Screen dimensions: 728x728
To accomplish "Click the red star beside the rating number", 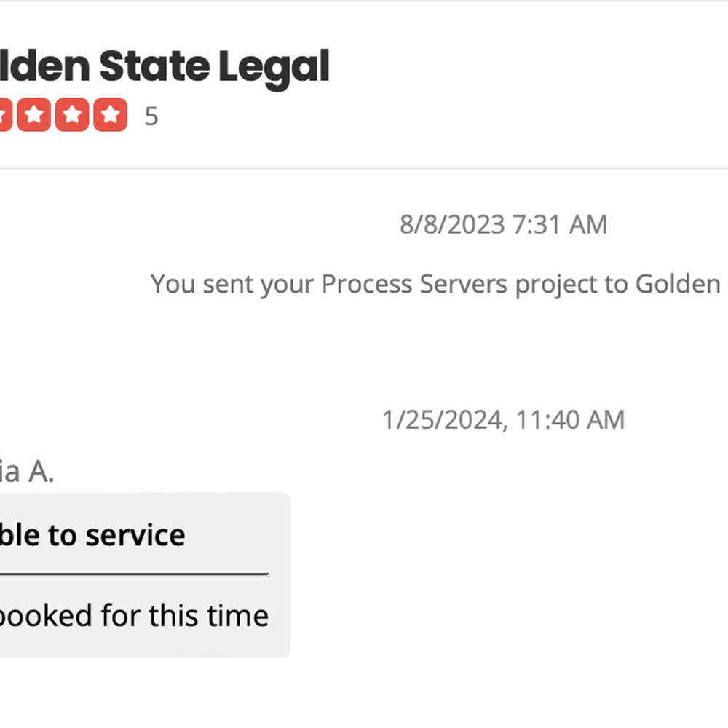I will click(x=109, y=114).
